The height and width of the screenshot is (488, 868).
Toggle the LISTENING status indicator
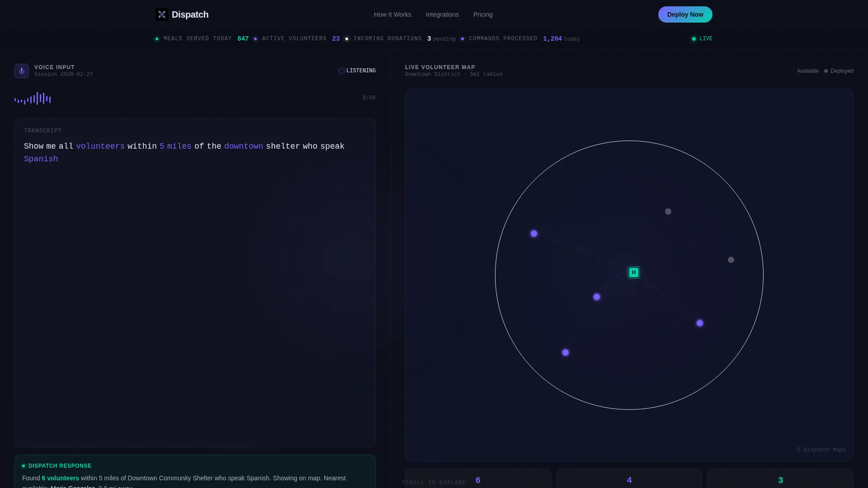coord(357,71)
